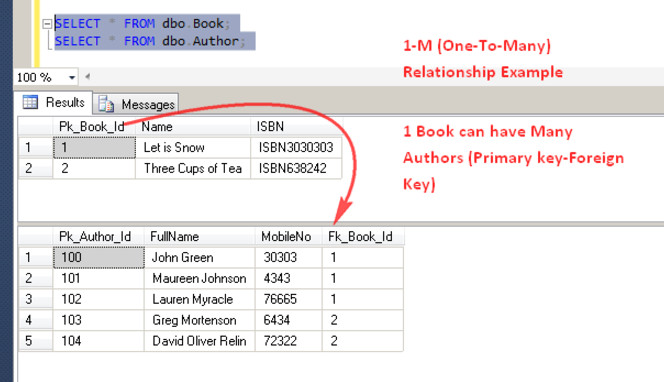This screenshot has width=664, height=382.
Task: Click the Greg Mortenson cell
Action: pos(199,320)
